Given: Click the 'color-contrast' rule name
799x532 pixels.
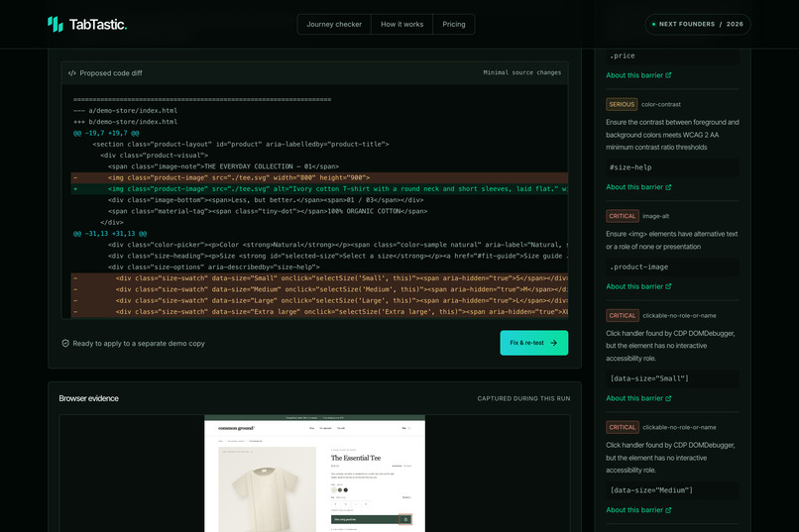Looking at the screenshot, I should [661, 104].
